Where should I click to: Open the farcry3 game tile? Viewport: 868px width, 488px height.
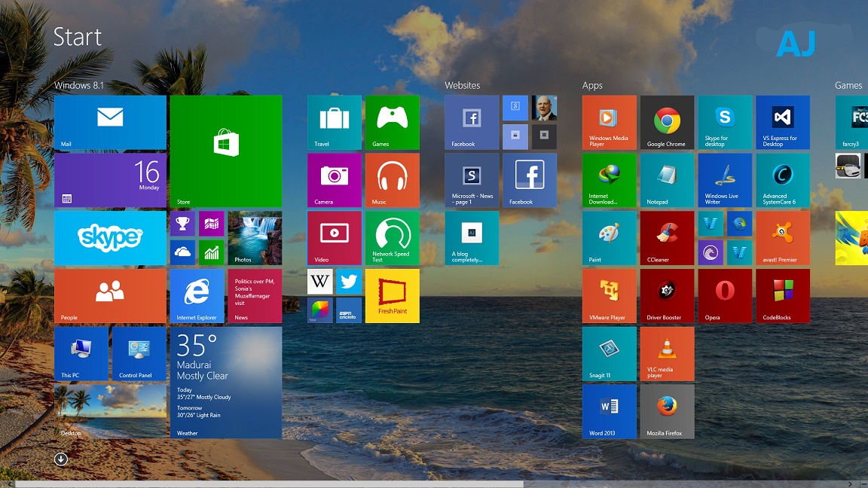(x=851, y=122)
